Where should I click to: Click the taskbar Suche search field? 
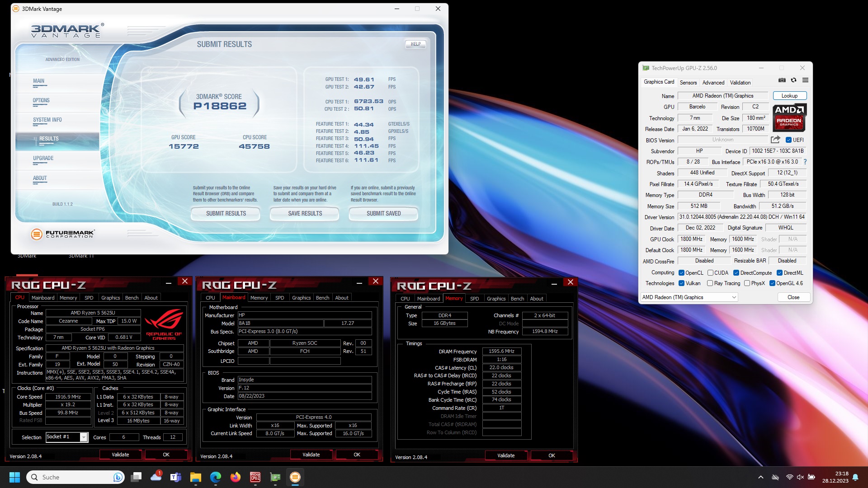pos(75,477)
